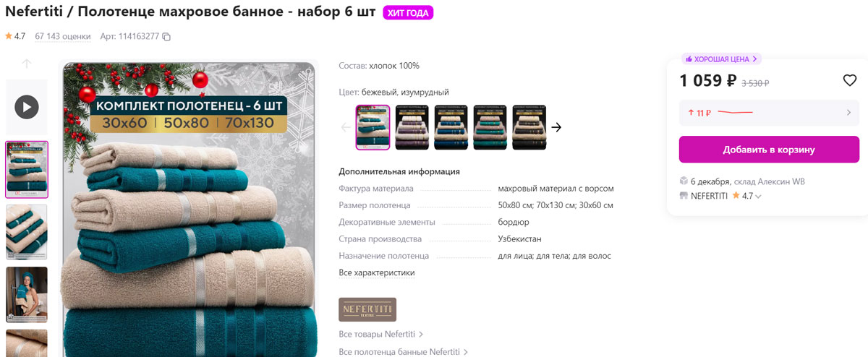Play the product video thumbnail
This screenshot has height=357, width=868.
click(27, 108)
